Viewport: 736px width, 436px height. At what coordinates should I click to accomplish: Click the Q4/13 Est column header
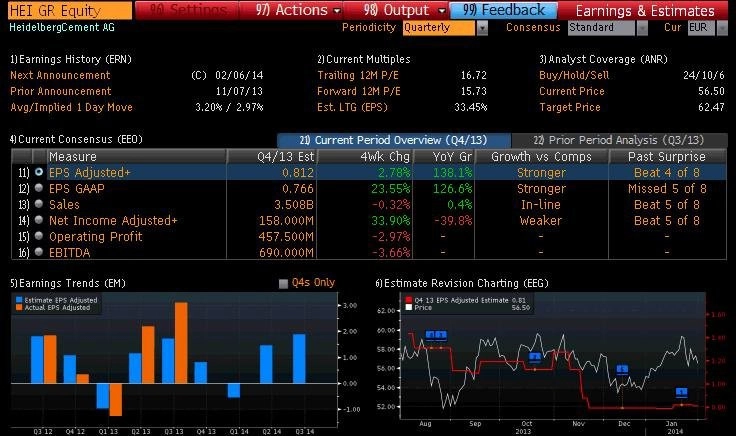[271, 156]
